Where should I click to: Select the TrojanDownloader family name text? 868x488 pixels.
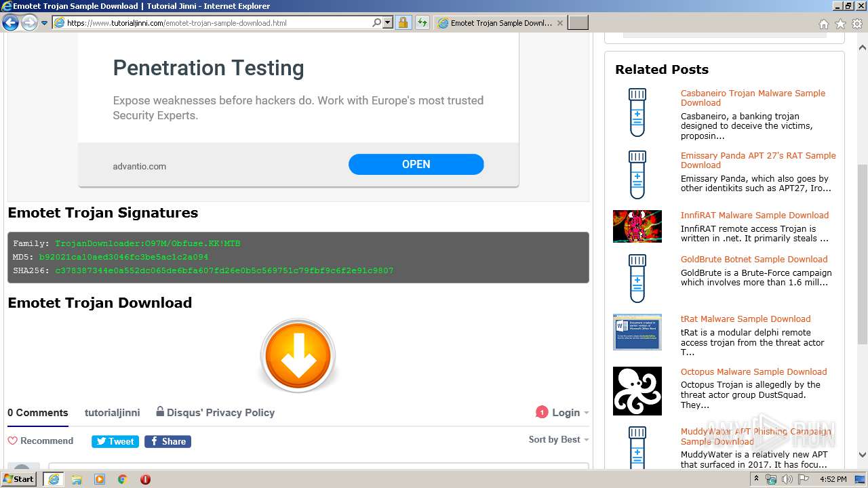pos(148,243)
